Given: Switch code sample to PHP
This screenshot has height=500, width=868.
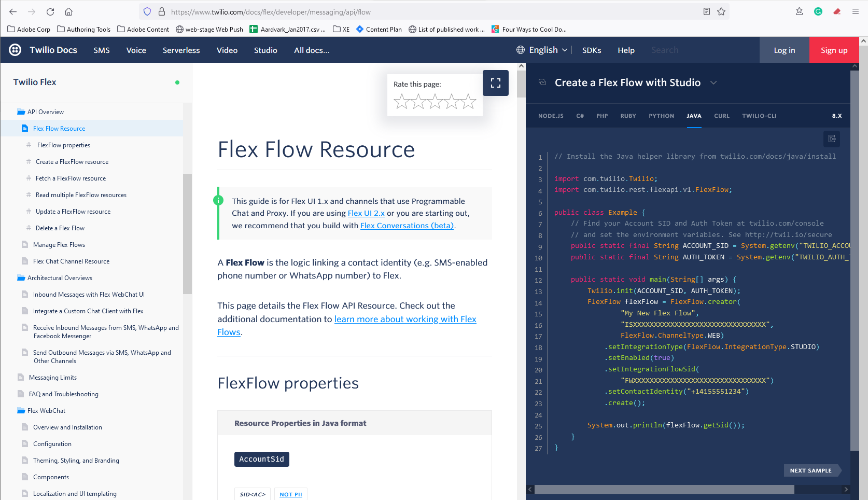Looking at the screenshot, I should click(602, 116).
